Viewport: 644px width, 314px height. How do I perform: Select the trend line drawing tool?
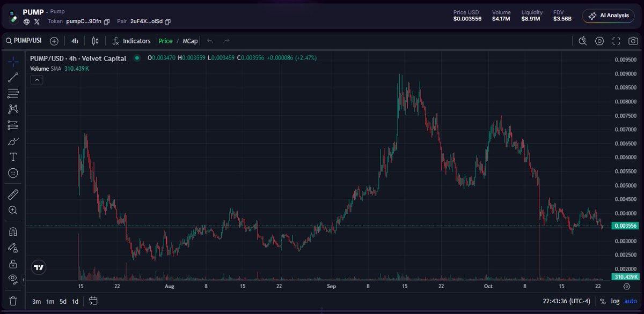pos(13,77)
